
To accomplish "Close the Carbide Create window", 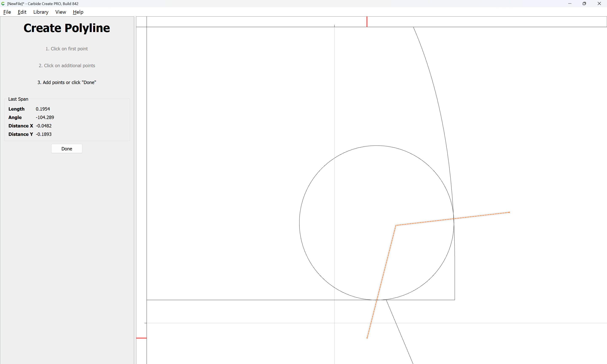I will 599,4.
